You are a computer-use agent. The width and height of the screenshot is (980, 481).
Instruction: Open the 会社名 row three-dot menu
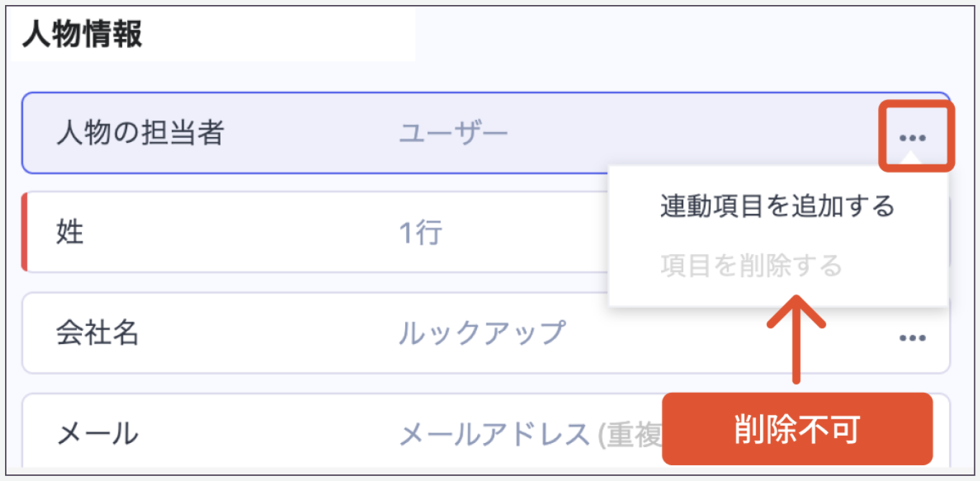click(x=912, y=337)
